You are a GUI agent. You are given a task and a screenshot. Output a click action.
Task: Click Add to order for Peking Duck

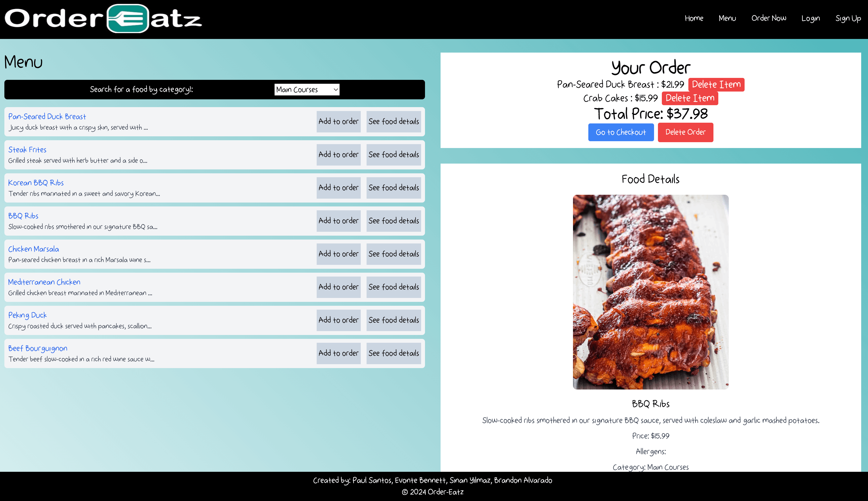point(339,320)
